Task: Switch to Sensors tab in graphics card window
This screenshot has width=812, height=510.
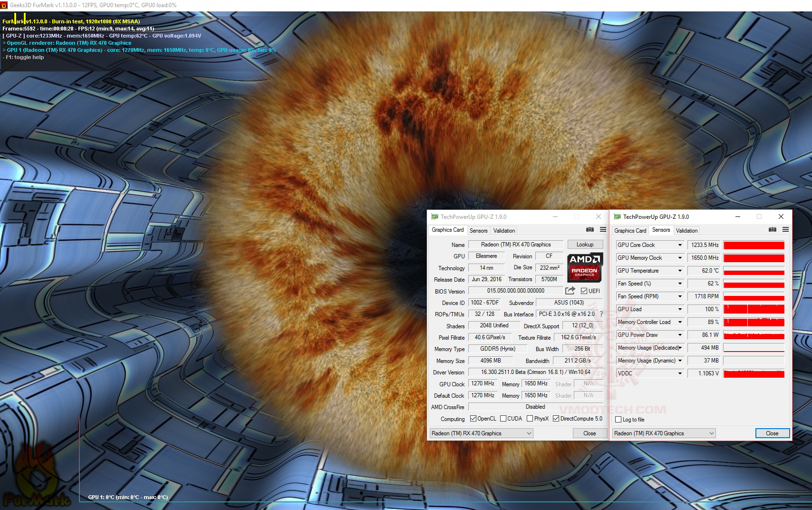Action: (x=478, y=231)
